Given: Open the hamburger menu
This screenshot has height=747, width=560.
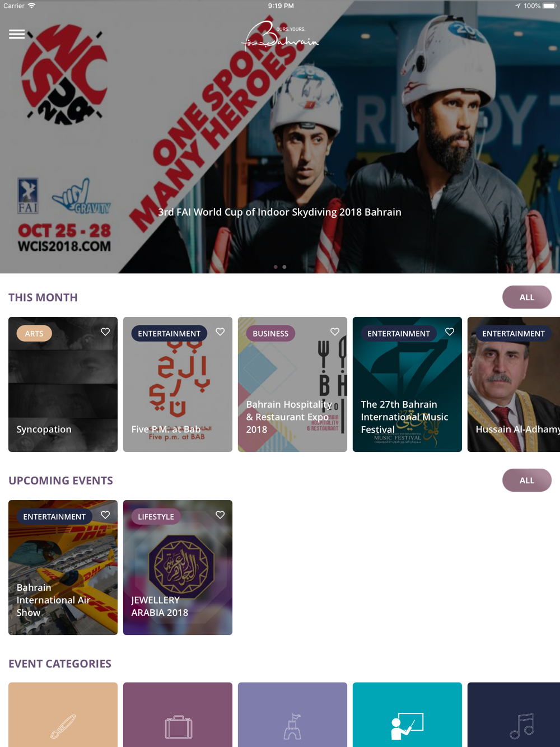Looking at the screenshot, I should point(17,34).
